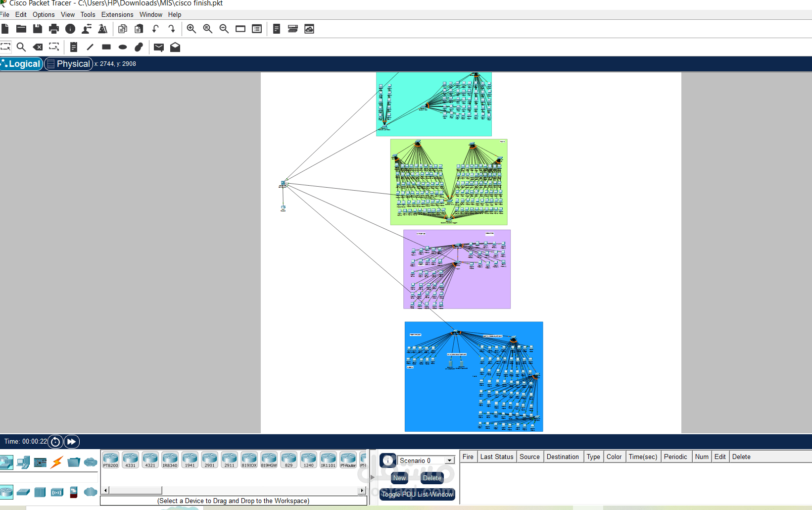This screenshot has width=812, height=510.
Task: Choose the 1941 router device
Action: (x=190, y=459)
